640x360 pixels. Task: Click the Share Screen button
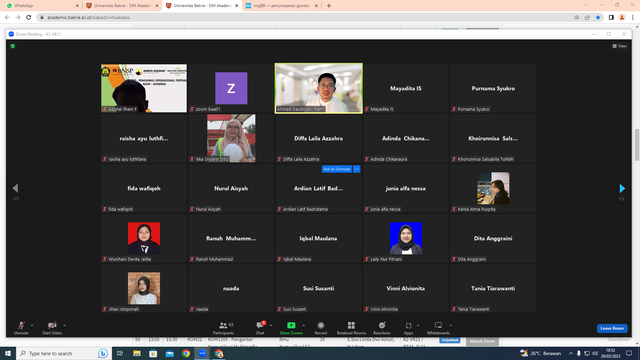click(x=291, y=328)
